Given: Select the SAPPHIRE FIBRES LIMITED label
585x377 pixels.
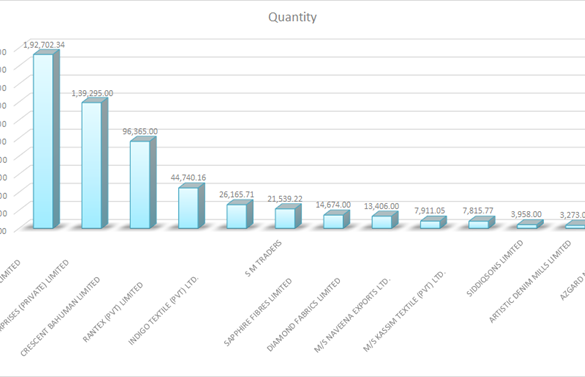Looking at the screenshot, I should (257, 312).
